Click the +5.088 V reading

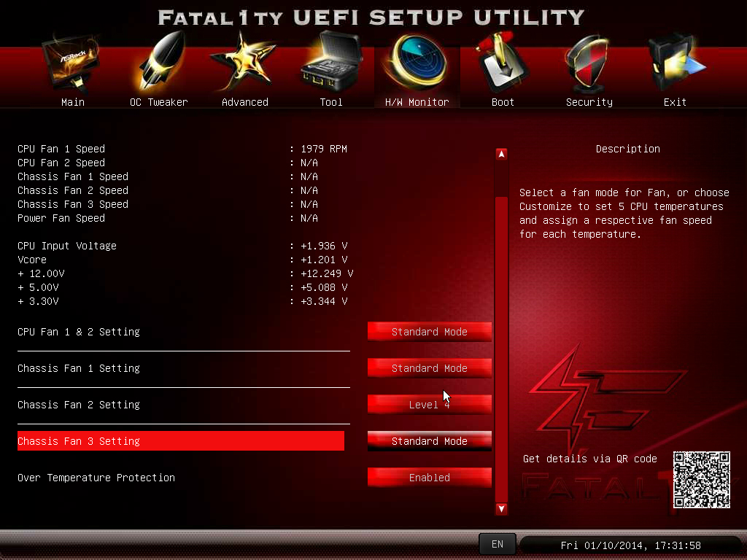[324, 287]
